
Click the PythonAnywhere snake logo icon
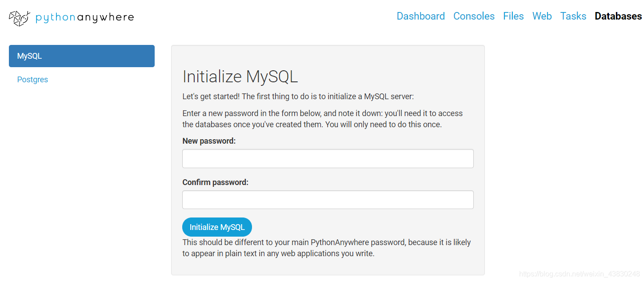pos(19,18)
